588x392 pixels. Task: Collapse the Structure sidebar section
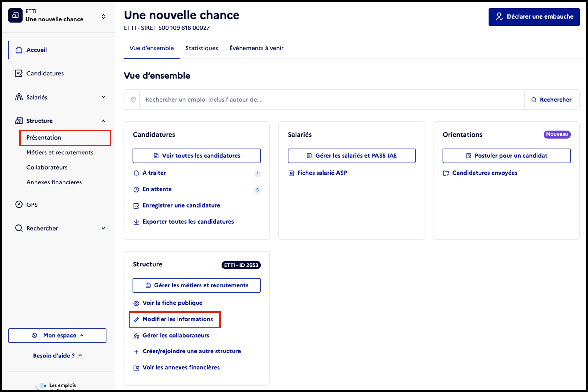pyautogui.click(x=103, y=121)
